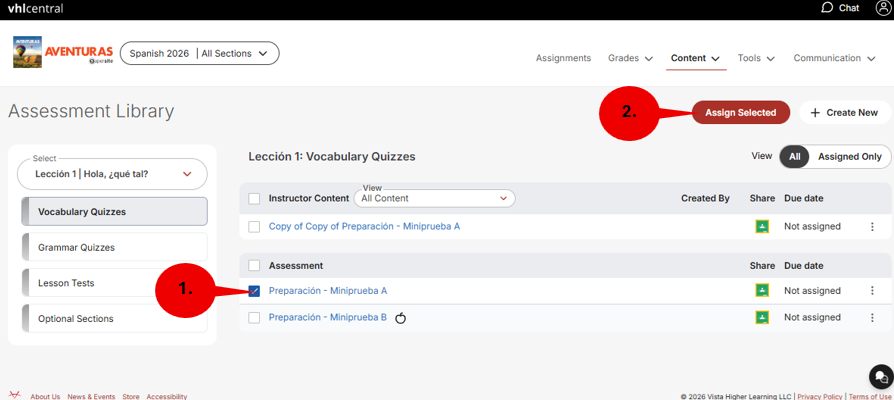
Task: Toggle the Instructor Content select-all checkbox
Action: pos(254,198)
